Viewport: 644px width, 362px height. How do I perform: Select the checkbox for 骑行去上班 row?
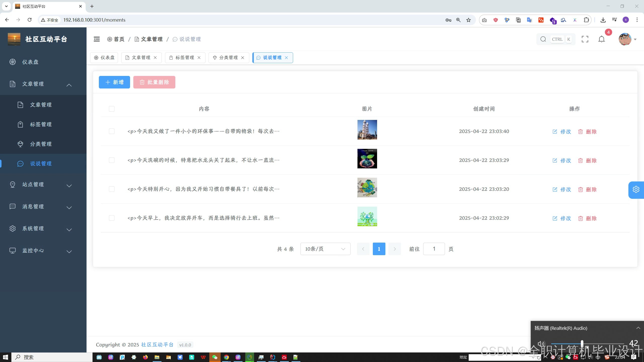112,218
